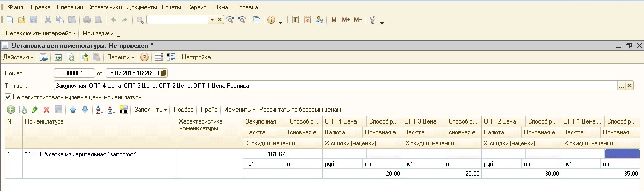Expand the search field dropdown arrow

[x=212, y=20]
